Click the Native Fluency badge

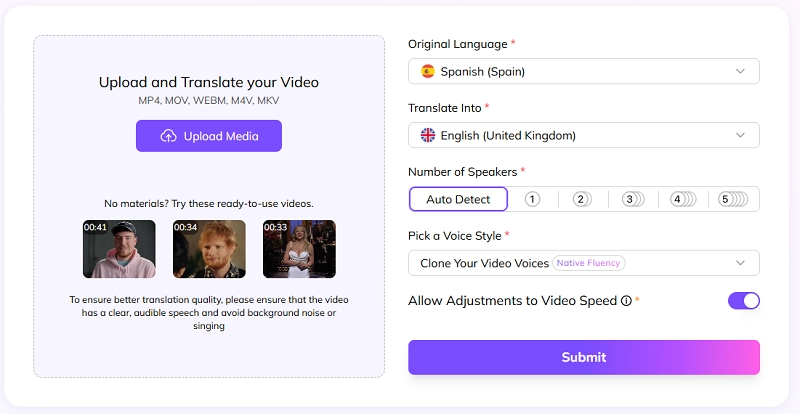(x=588, y=263)
